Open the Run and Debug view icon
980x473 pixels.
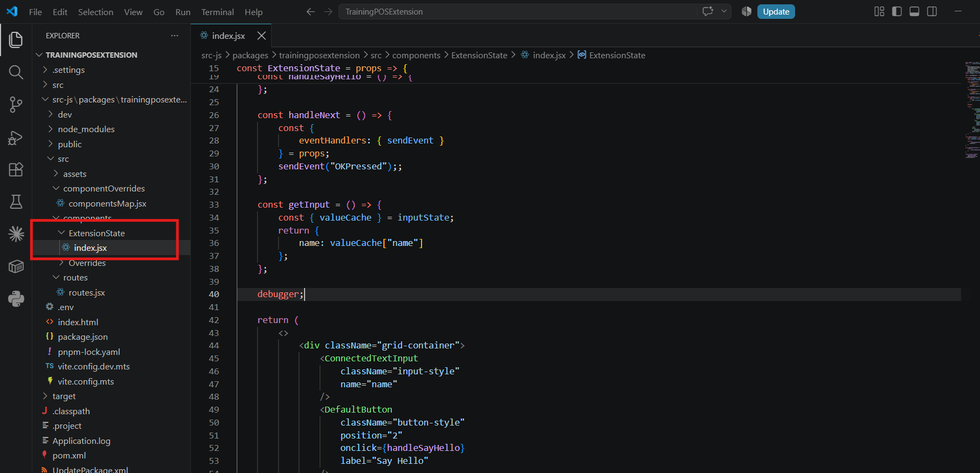16,138
